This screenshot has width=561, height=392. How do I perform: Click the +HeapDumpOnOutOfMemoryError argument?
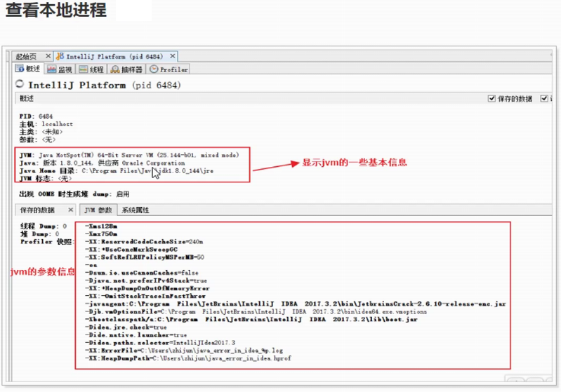[x=147, y=288]
